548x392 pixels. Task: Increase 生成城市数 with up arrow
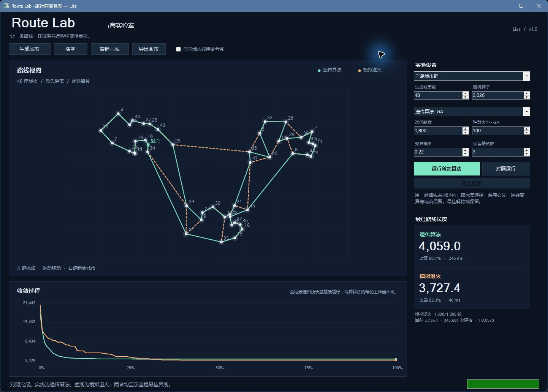[466, 93]
